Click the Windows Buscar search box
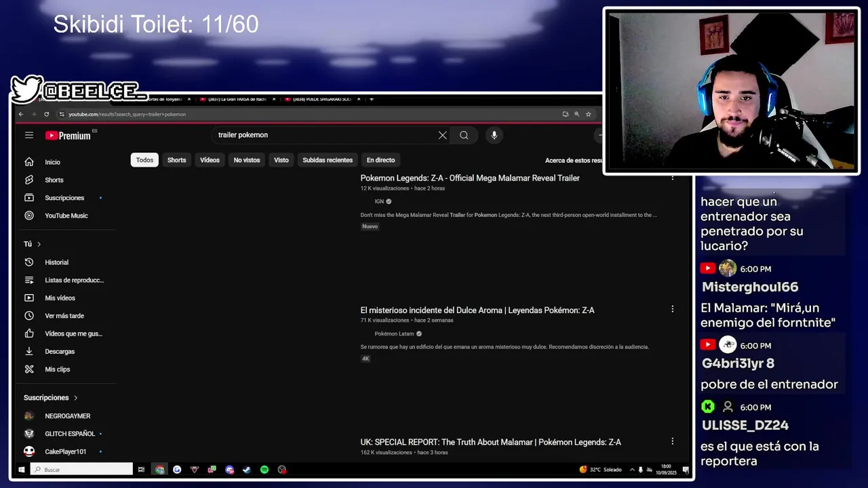Viewport: 868px width, 488px height. (81, 470)
